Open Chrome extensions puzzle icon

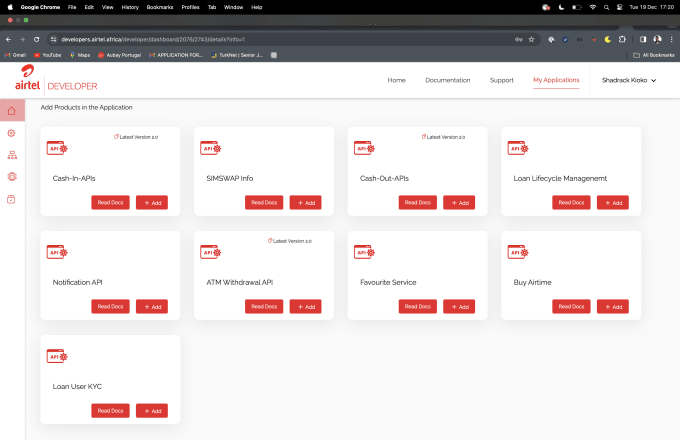point(622,39)
